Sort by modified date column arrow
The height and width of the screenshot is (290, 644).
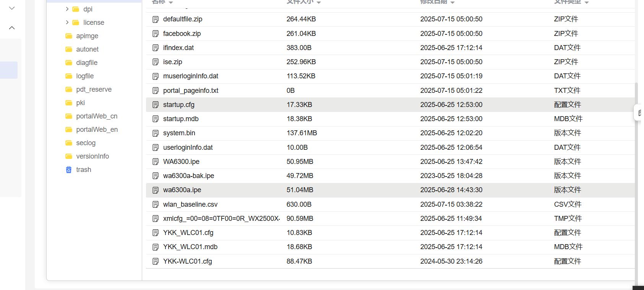[453, 2]
